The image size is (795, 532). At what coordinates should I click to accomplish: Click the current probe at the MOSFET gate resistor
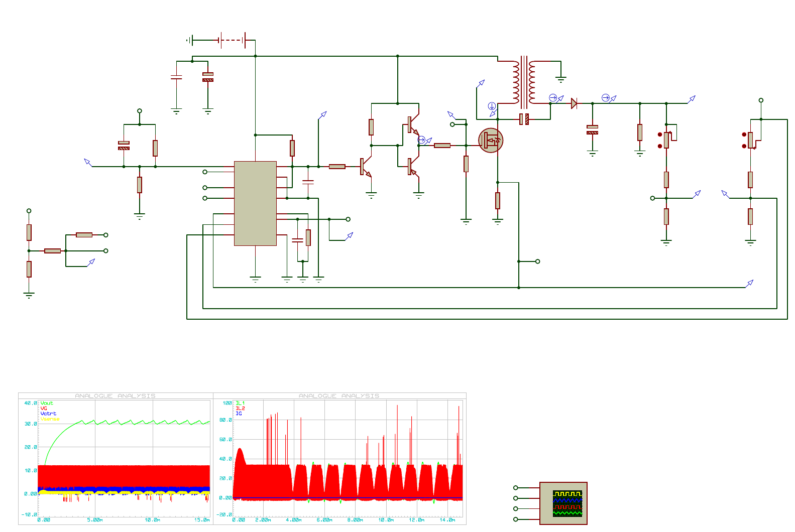[422, 140]
